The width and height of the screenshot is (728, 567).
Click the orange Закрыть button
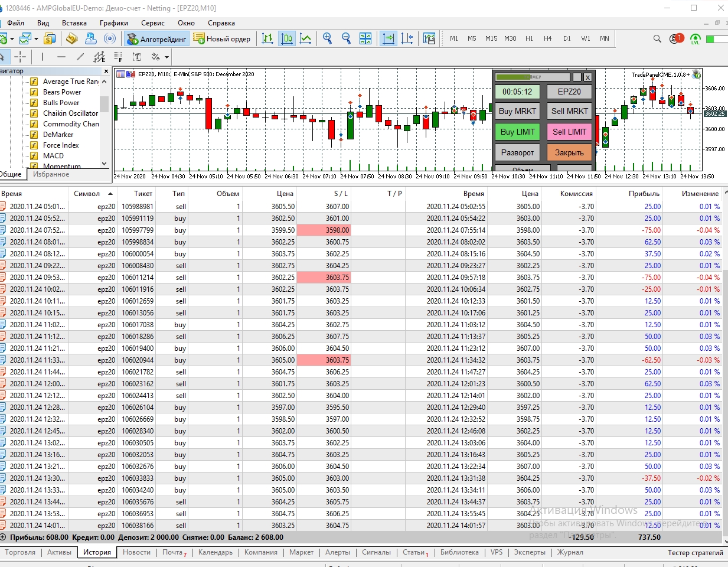[570, 152]
